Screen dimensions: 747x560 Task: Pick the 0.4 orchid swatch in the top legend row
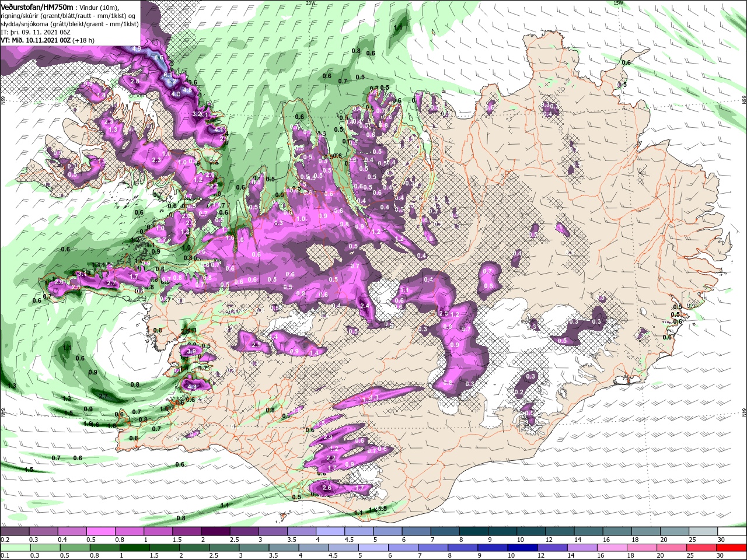click(72, 532)
